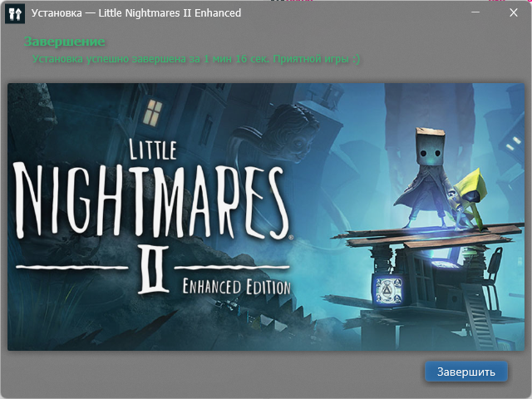Click the lit window in the dark building
The height and width of the screenshot is (399, 532).
tap(153, 111)
